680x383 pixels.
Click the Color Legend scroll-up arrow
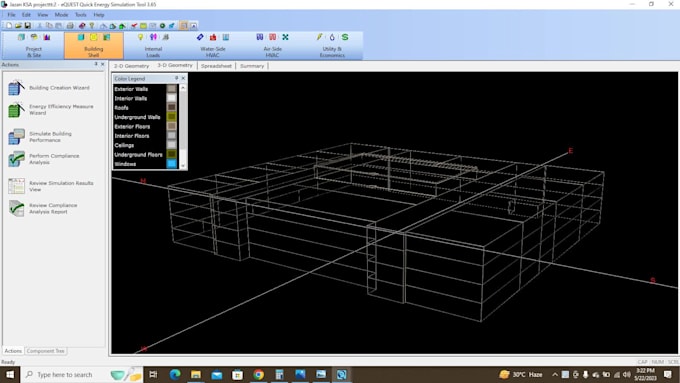[183, 88]
